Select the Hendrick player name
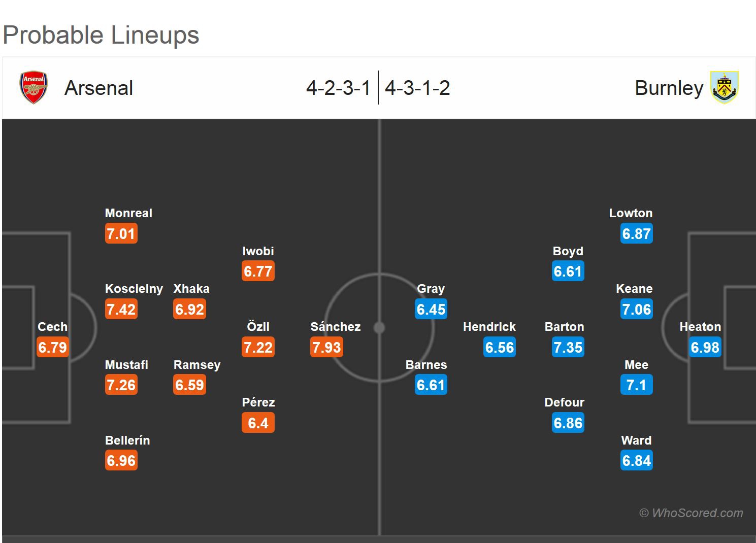This screenshot has width=756, height=543. click(x=489, y=327)
